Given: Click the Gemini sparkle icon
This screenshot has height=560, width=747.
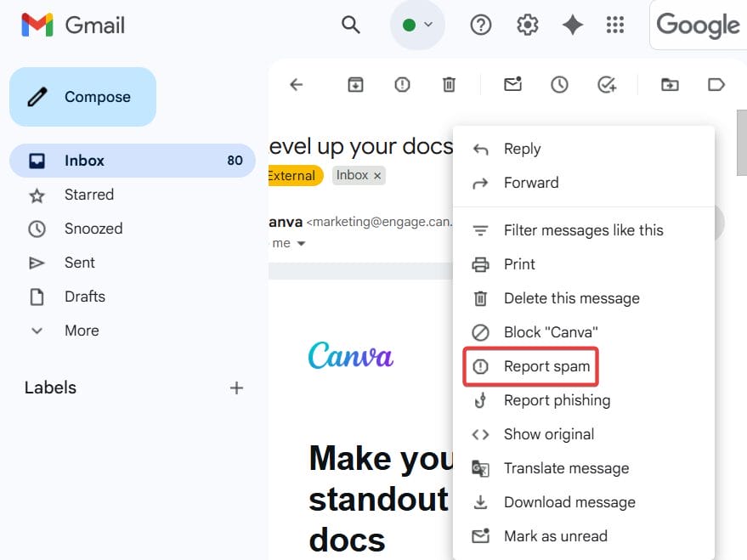Looking at the screenshot, I should (x=573, y=25).
